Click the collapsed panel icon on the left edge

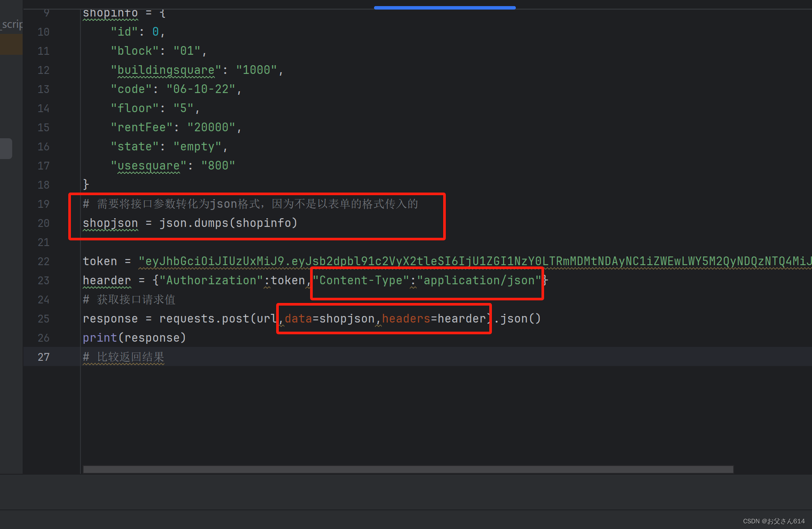pyautogui.click(x=6, y=148)
